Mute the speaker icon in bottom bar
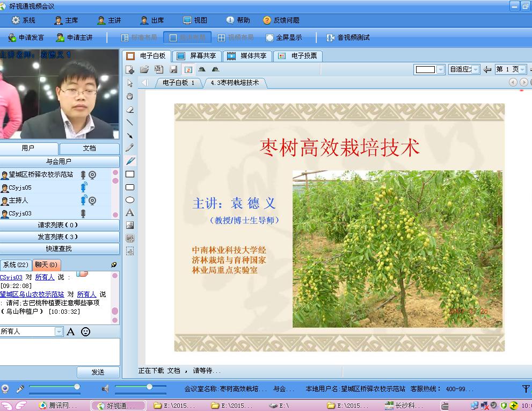Viewport: 532px width, 411px height. (x=105, y=388)
